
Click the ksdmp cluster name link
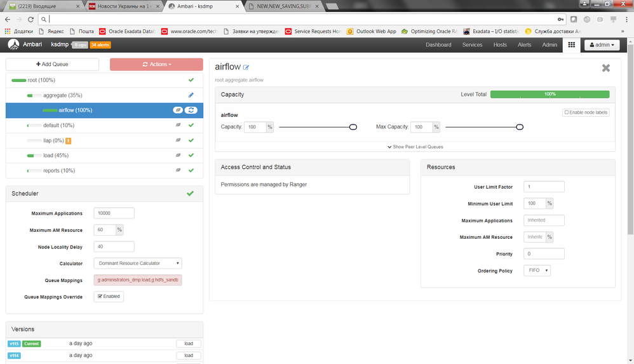coord(60,44)
